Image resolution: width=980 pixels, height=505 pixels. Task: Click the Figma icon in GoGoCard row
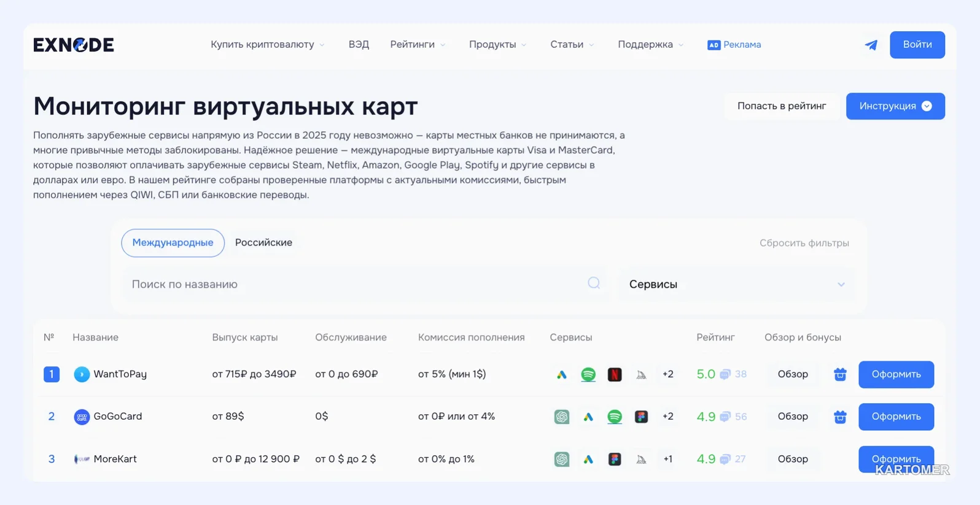641,417
